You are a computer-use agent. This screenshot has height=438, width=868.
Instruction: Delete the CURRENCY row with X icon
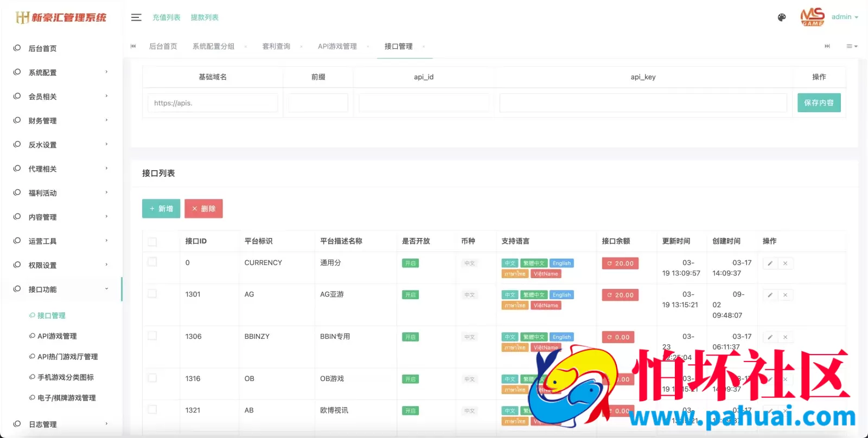(x=785, y=263)
